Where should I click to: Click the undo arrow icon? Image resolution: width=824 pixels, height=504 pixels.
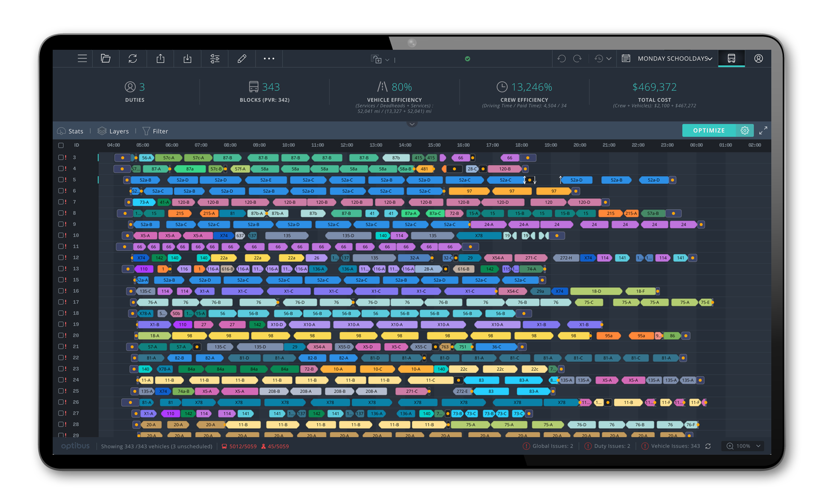pos(561,58)
